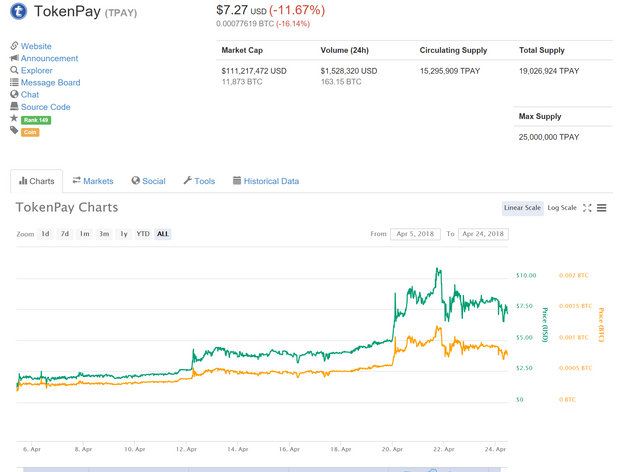The image size is (640, 472).
Task: Click the 19,026,924 TPAY value
Action: click(549, 71)
